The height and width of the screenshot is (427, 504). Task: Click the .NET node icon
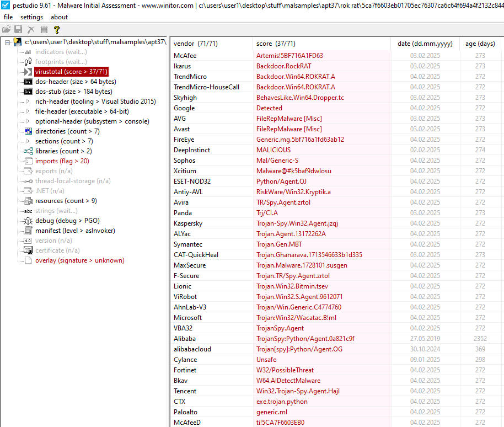[x=28, y=191]
